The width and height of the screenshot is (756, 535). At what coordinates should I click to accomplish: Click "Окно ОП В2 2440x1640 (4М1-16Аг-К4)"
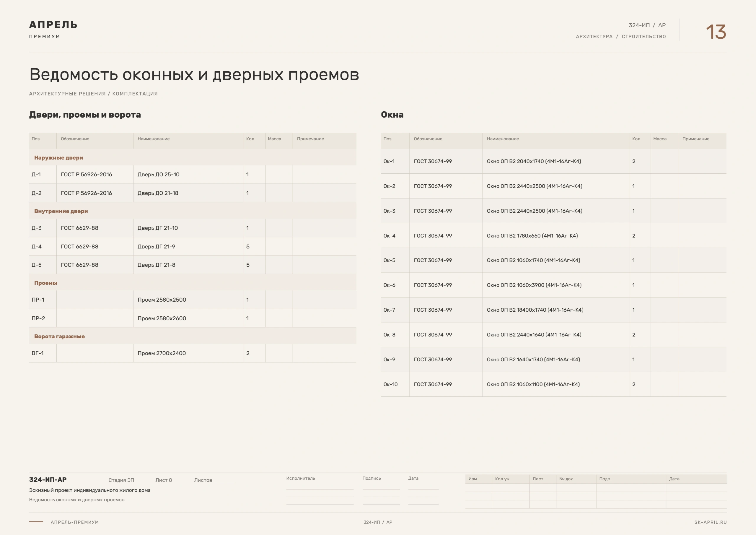[534, 335]
